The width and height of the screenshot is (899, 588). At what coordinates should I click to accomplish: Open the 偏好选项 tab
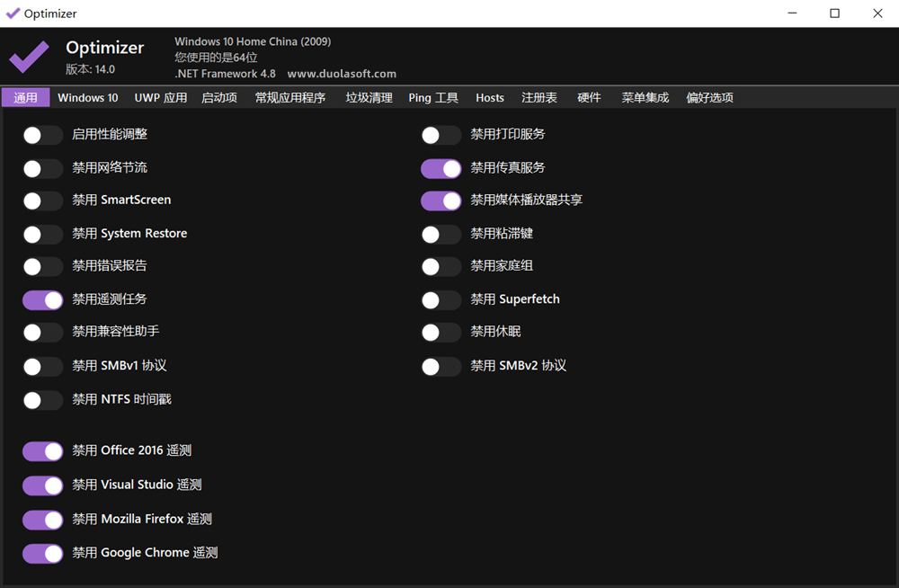709,97
